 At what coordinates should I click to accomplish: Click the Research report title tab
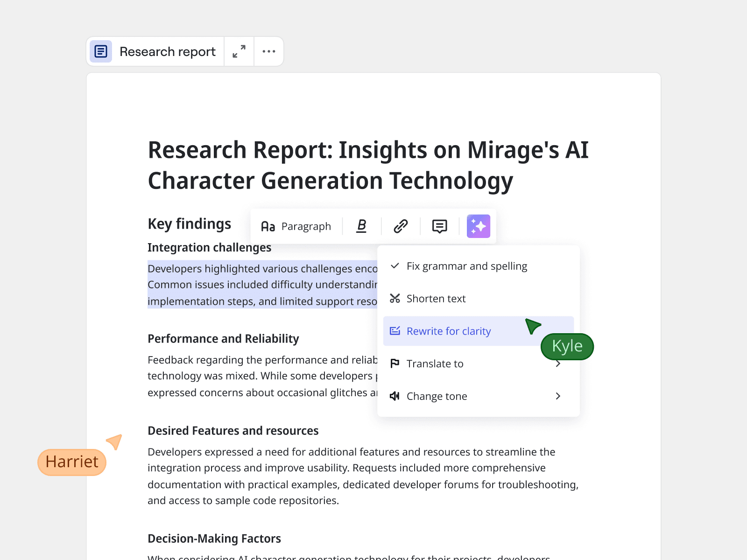click(x=167, y=51)
